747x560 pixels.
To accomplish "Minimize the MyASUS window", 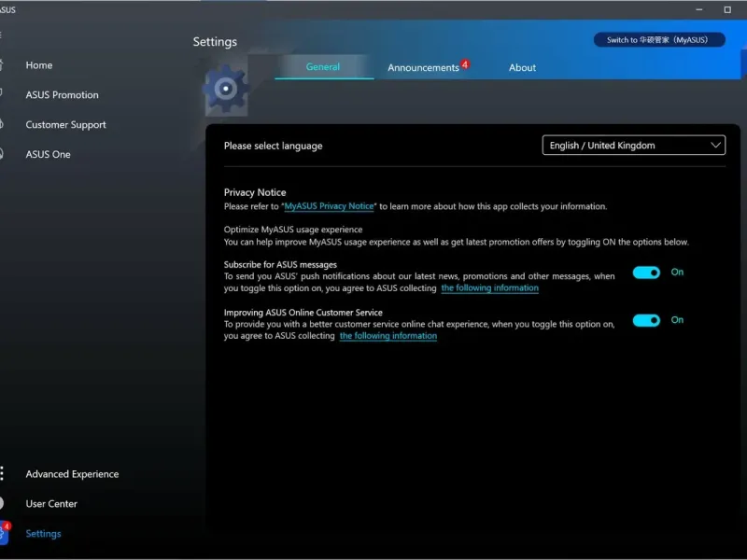I will [x=698, y=9].
